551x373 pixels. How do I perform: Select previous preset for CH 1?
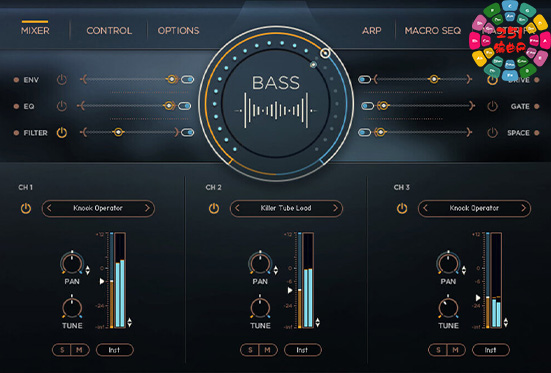click(x=49, y=208)
